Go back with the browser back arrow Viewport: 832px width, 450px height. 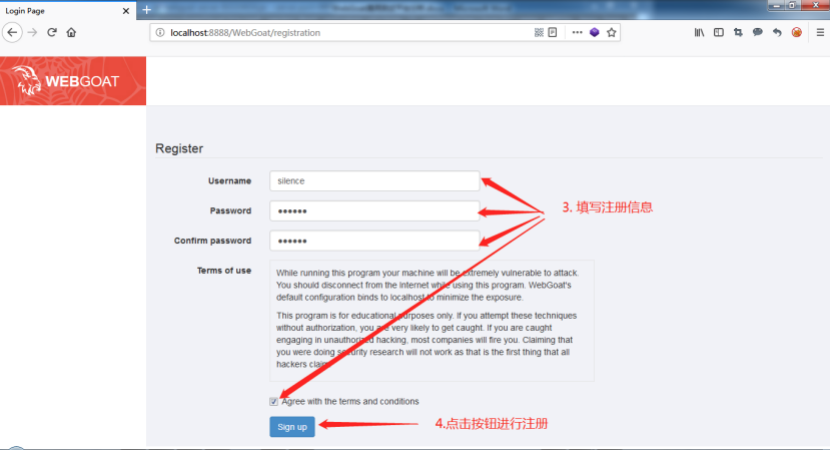12,32
